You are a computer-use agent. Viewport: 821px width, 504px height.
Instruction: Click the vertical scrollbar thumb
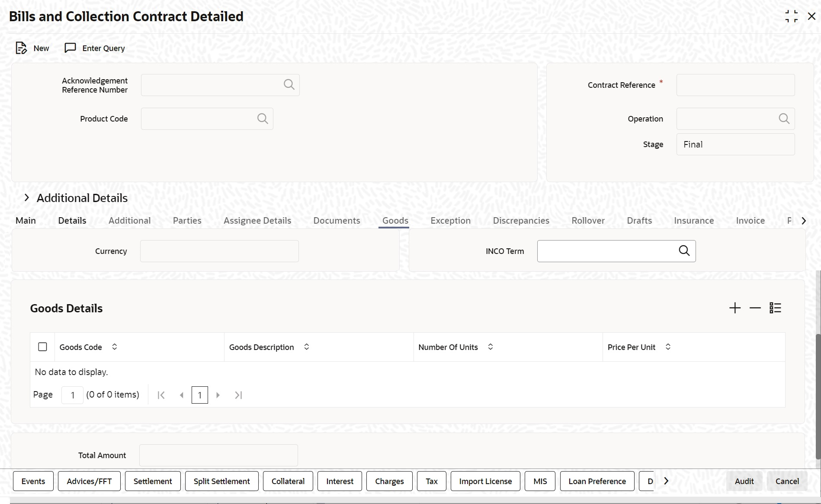(818, 396)
